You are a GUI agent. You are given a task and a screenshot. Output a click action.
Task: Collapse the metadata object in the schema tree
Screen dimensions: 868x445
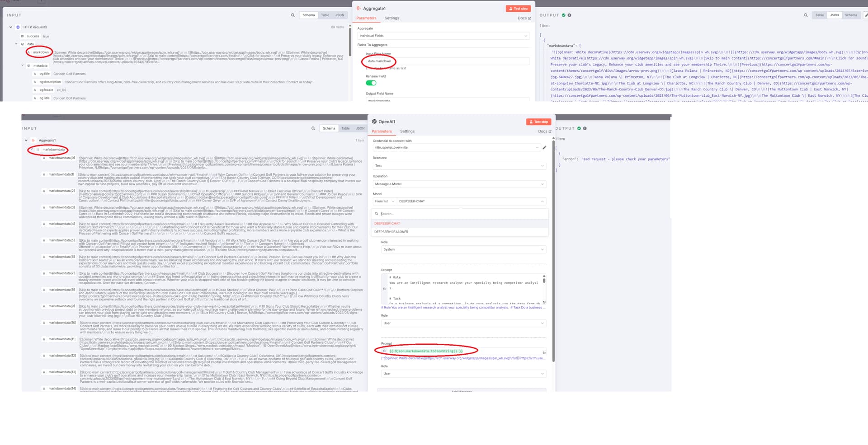pyautogui.click(x=23, y=66)
